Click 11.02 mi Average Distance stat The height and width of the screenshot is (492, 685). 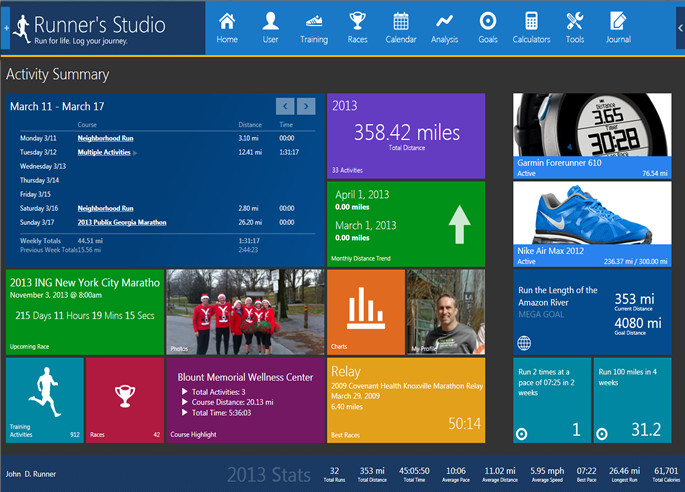click(x=500, y=475)
